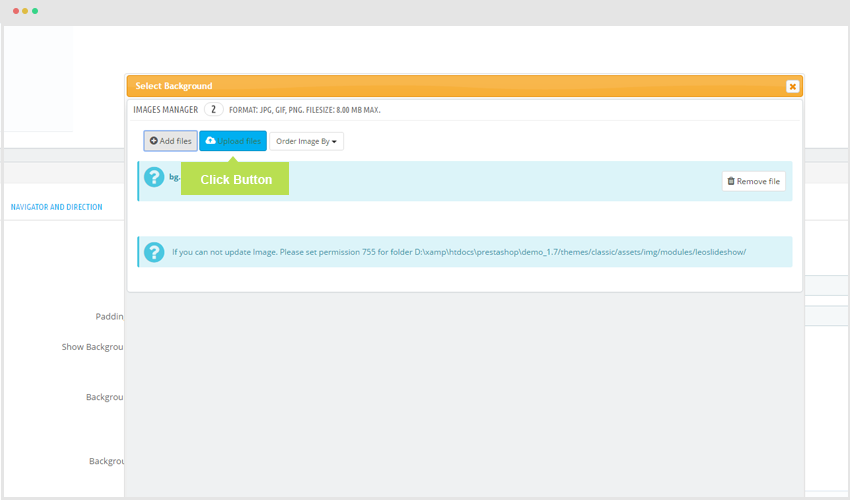
Task: Click the help icon in permission notice
Action: pyautogui.click(x=154, y=252)
